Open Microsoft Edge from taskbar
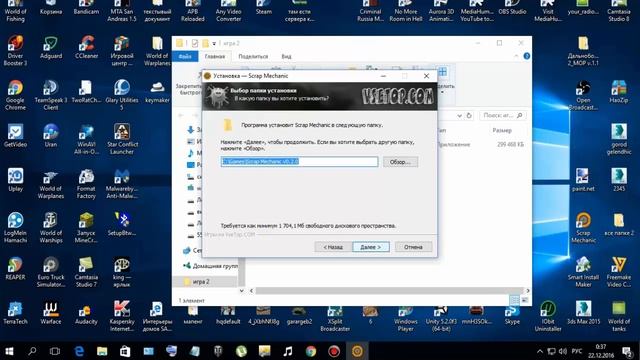Viewport: 640px width, 360px height. coord(79,351)
